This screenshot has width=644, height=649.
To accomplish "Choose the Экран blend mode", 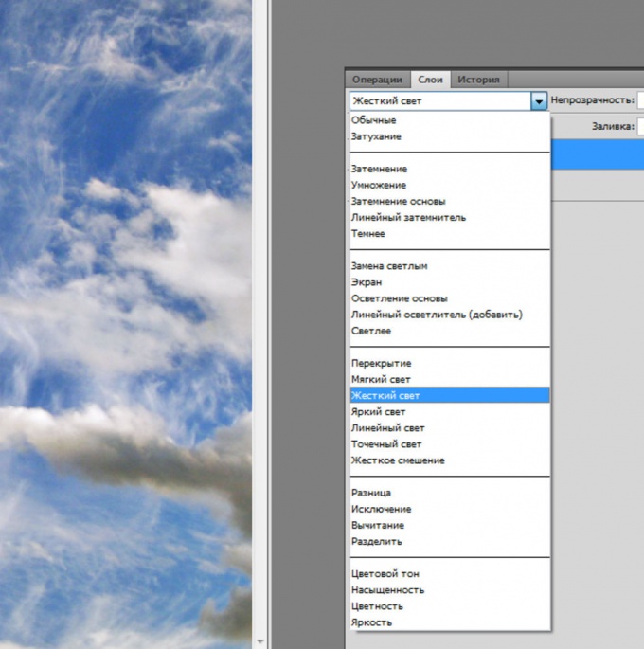I will [450, 282].
